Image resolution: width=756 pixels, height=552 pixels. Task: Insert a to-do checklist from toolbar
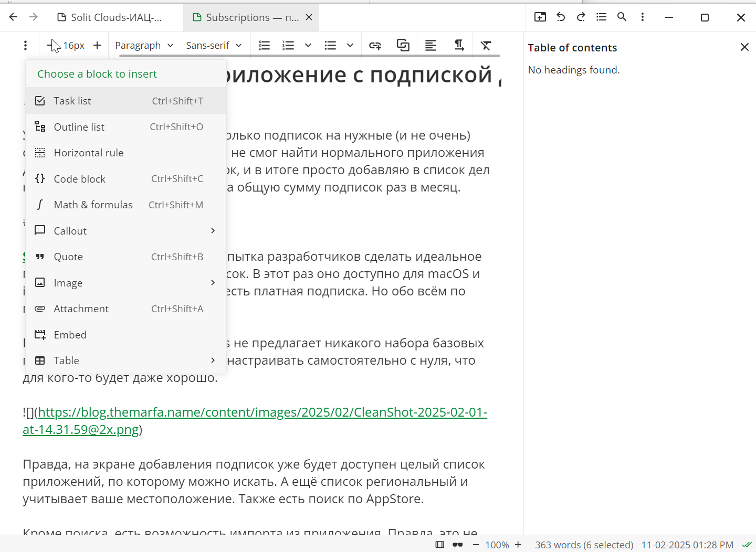coord(265,46)
